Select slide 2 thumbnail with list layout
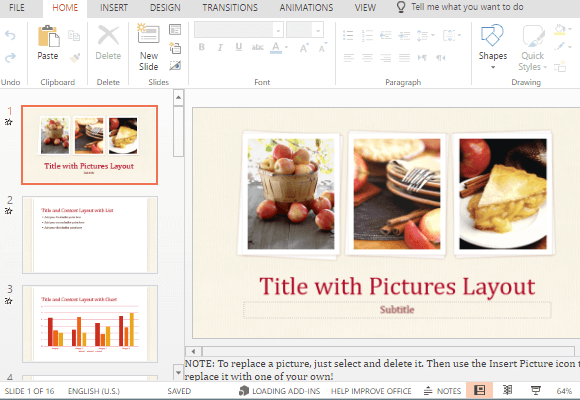Viewport: 580px width, 400px height. tap(90, 235)
